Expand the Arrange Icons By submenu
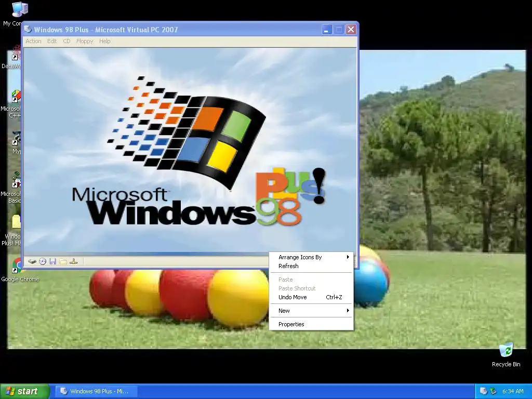Image resolution: width=532 pixels, height=399 pixels. coord(311,257)
